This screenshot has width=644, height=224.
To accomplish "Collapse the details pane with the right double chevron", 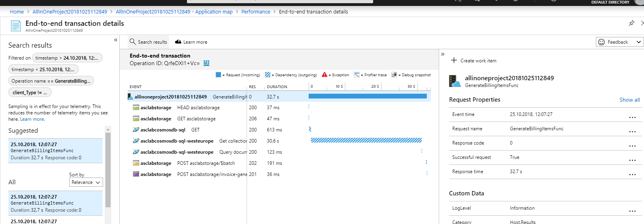I will 443,54.
